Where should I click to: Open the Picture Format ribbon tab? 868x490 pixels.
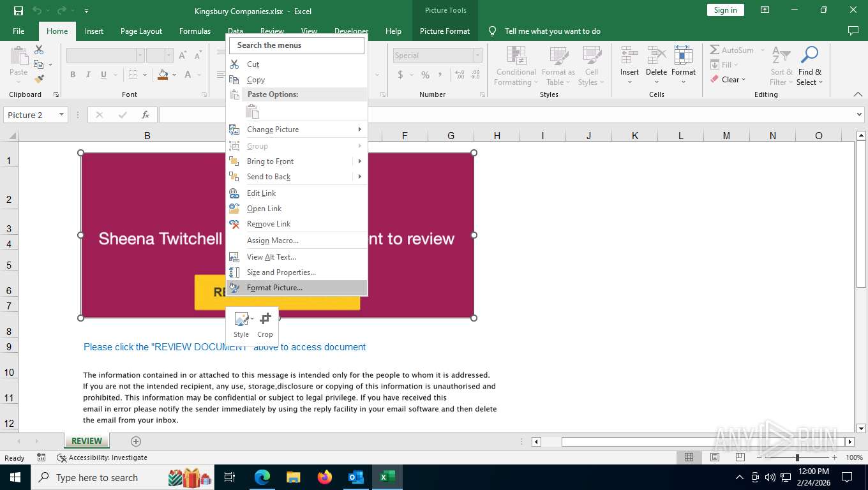[445, 31]
